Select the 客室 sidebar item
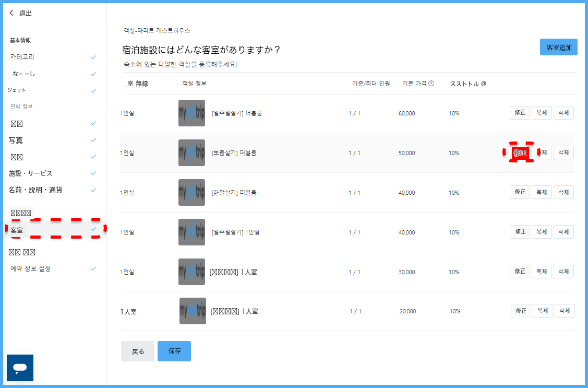Image resolution: width=588 pixels, height=388 pixels. point(55,229)
